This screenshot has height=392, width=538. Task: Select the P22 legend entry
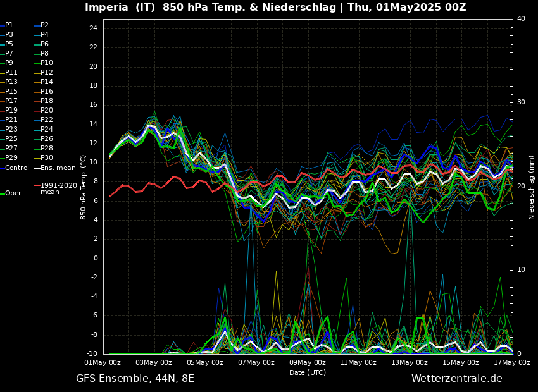[x=46, y=120]
